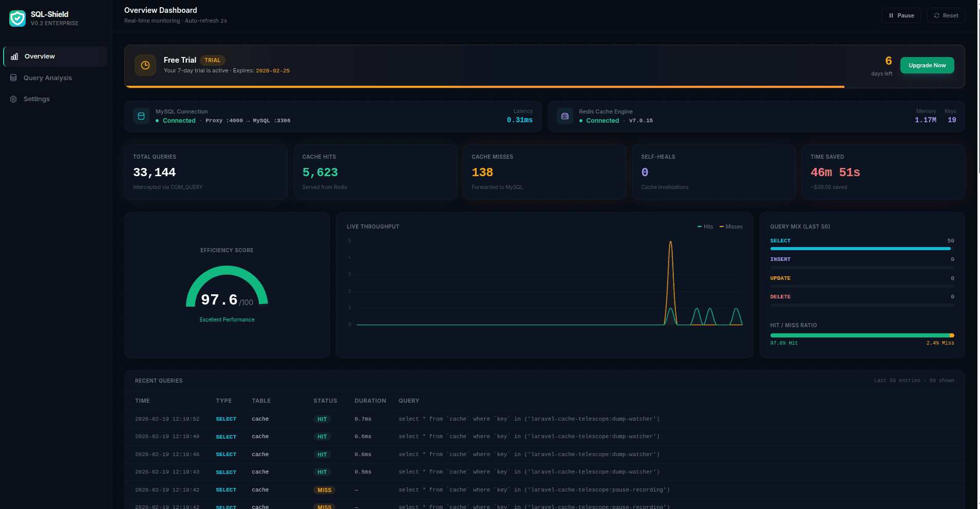Toggle the Hits legend on Live Throughput chart
The height and width of the screenshot is (509, 980).
(705, 227)
